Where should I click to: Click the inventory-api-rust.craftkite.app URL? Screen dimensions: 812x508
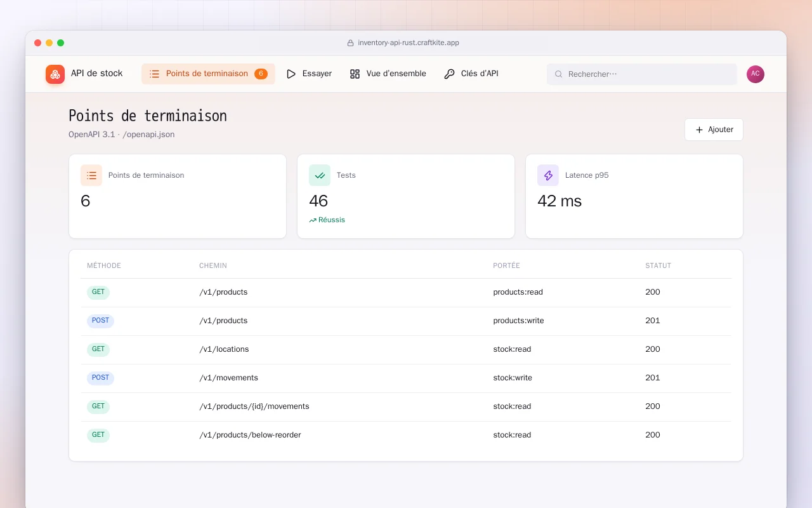[409, 43]
